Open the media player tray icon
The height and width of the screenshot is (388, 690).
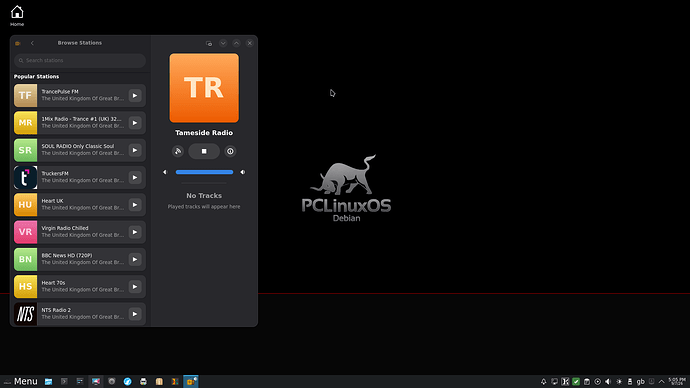pos(598,381)
